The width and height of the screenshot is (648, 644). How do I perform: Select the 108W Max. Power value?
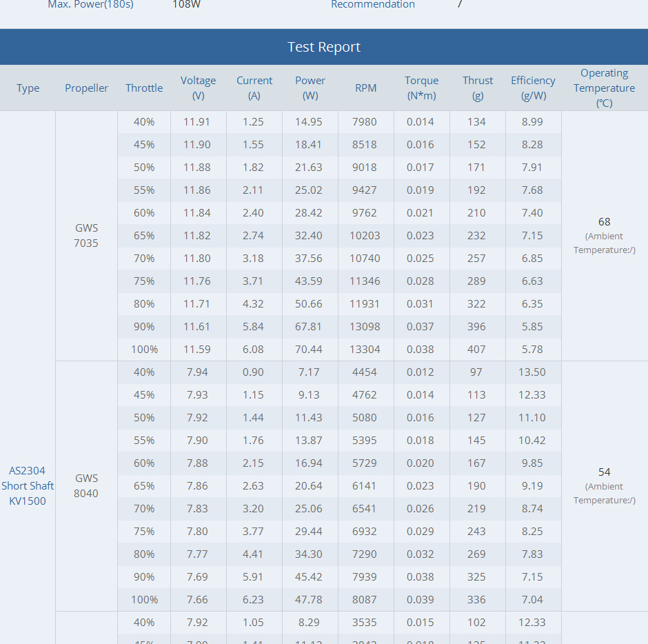pos(186,5)
